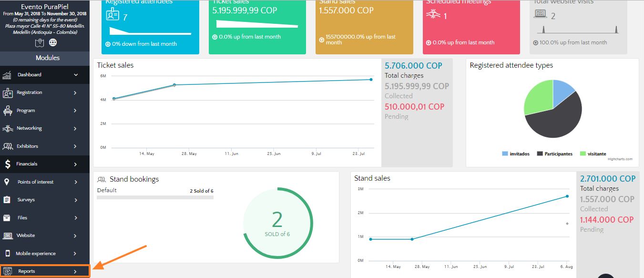Open the Surveys module
The width and height of the screenshot is (644, 278).
pos(26,200)
